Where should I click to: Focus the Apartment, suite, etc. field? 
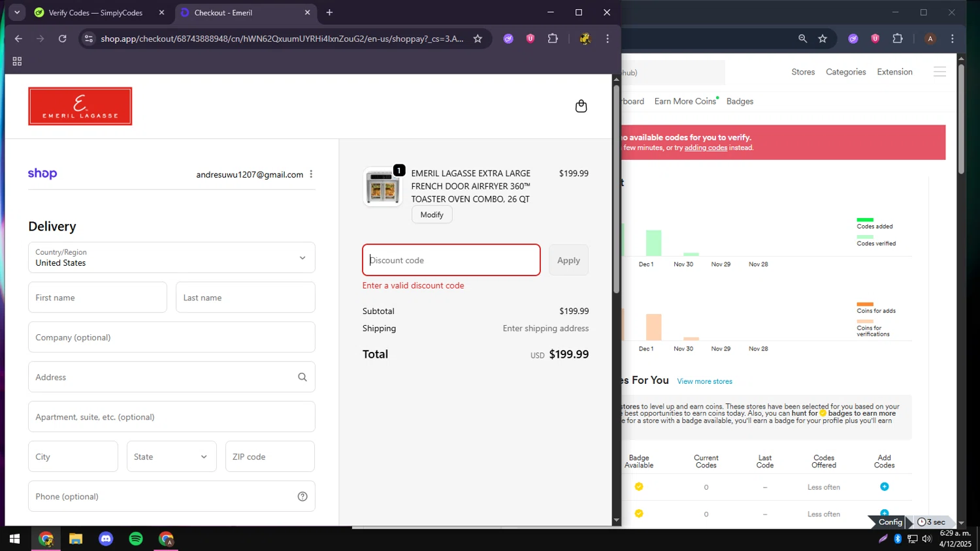(172, 417)
